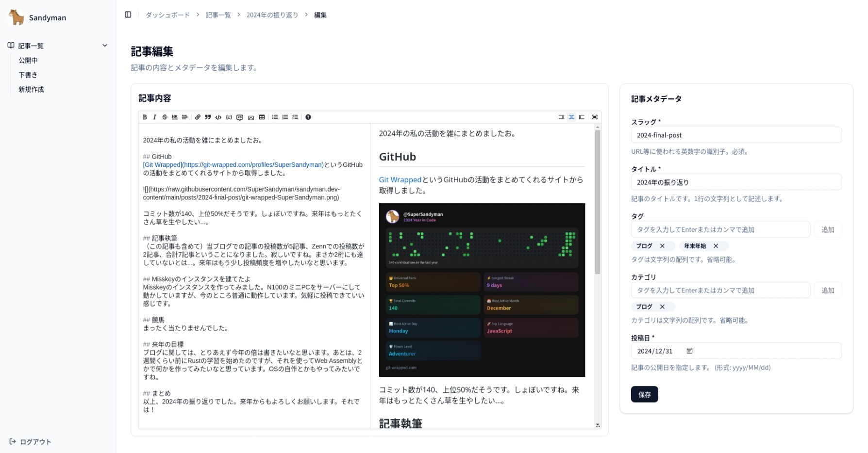Screen dimensions: 868x453
Task: Save the article with 保存
Action: (x=644, y=394)
